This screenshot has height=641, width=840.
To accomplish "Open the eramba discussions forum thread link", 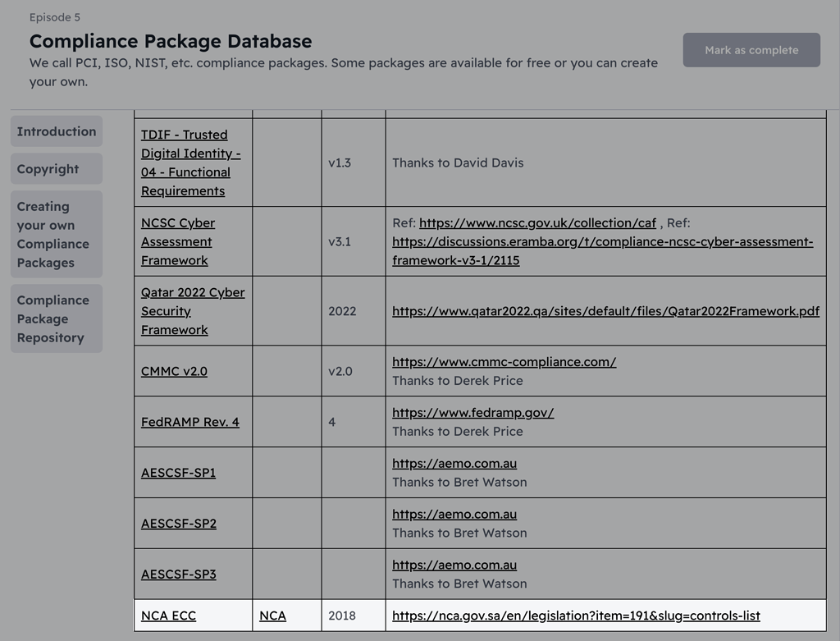I will [x=602, y=241].
